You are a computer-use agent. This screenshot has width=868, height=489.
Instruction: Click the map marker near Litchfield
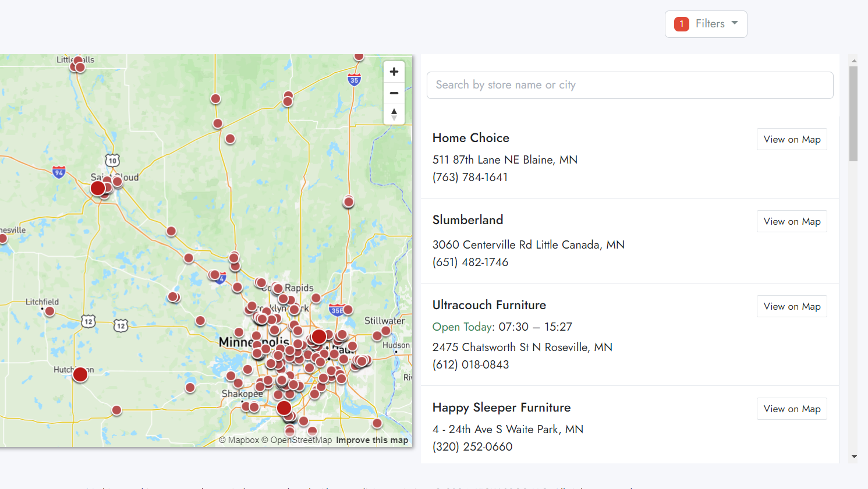point(50,311)
